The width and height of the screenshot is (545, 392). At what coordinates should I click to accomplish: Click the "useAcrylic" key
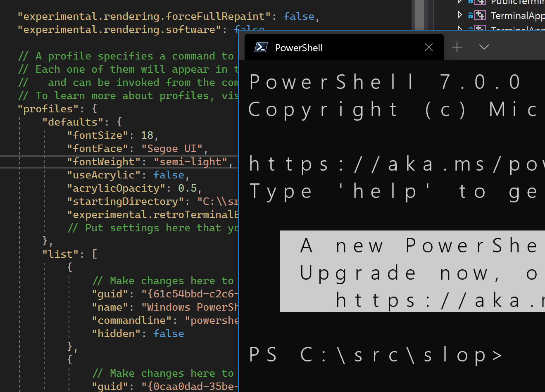click(104, 175)
